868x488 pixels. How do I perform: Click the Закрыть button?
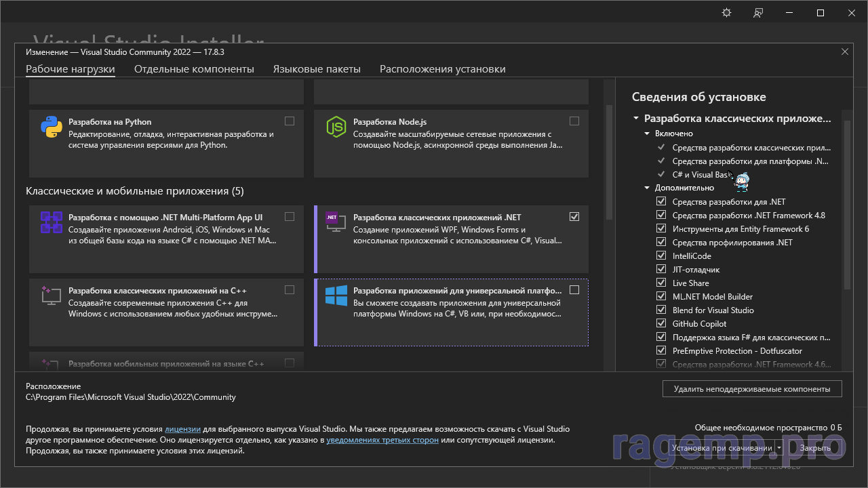(815, 448)
